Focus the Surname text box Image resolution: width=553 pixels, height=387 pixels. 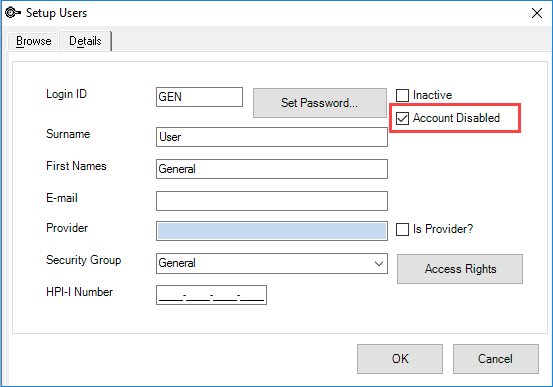pos(272,137)
